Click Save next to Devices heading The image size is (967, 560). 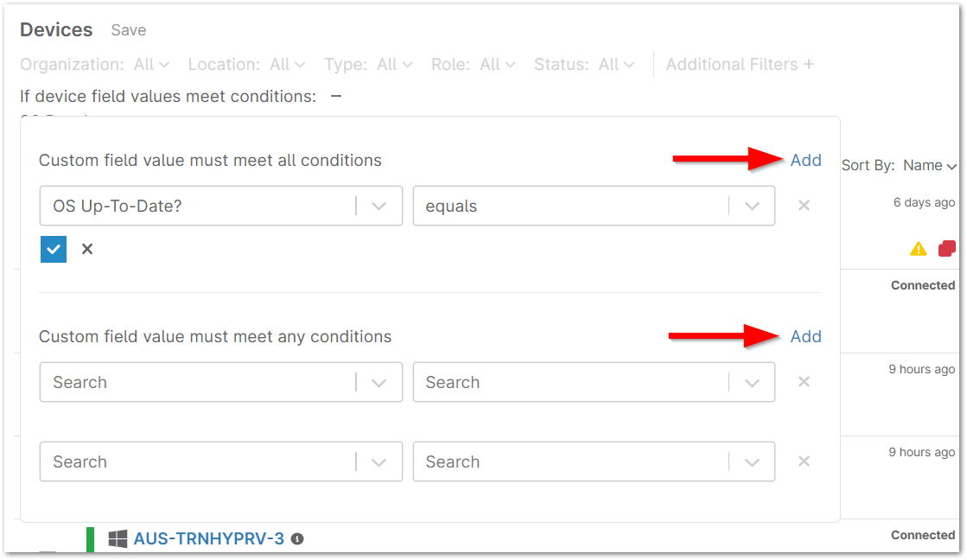(x=128, y=29)
